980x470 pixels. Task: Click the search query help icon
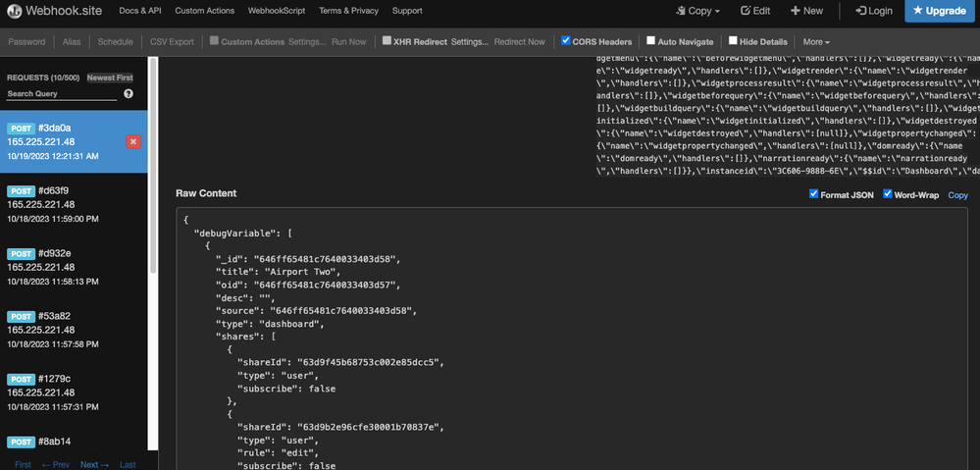click(x=128, y=94)
